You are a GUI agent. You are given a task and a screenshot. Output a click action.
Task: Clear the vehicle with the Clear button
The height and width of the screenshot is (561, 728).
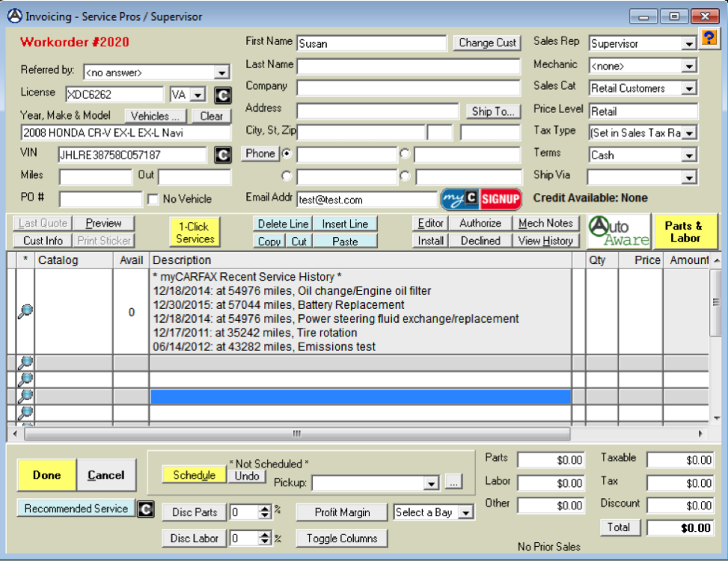[211, 116]
